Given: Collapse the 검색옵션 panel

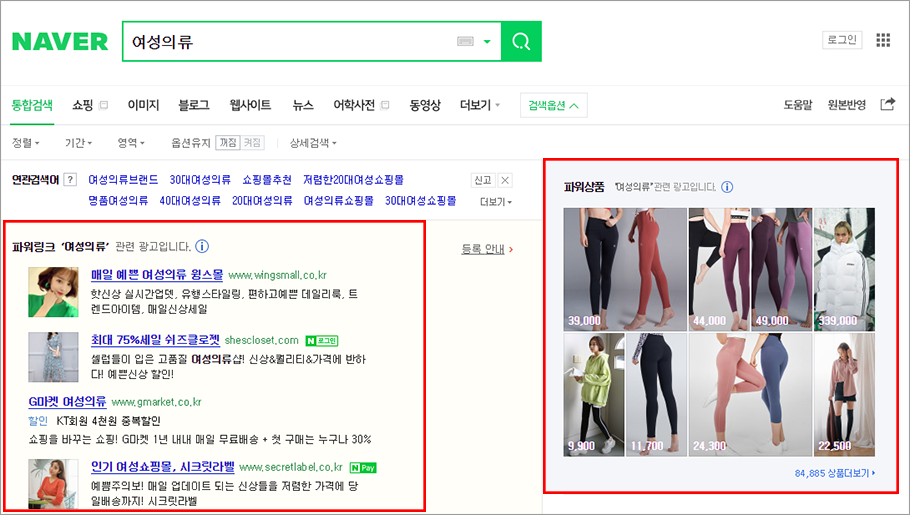Looking at the screenshot, I should (554, 105).
